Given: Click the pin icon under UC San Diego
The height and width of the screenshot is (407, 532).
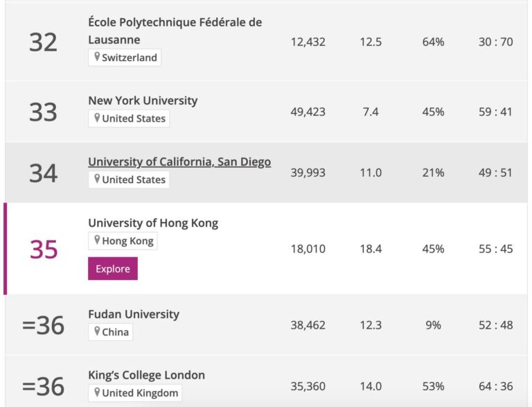Looking at the screenshot, I should tap(97, 179).
